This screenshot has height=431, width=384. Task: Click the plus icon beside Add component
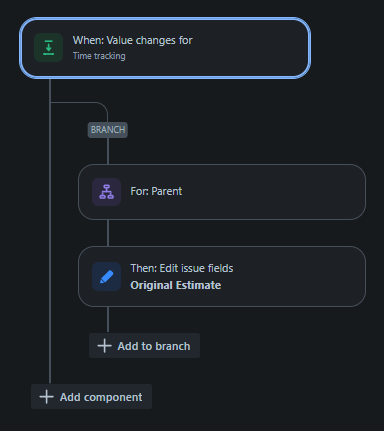point(46,397)
